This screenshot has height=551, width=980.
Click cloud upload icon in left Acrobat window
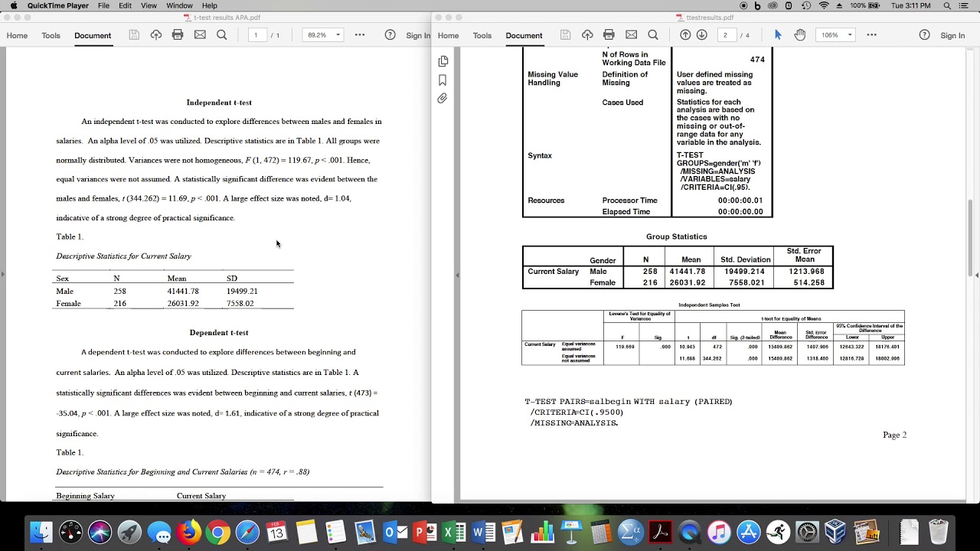click(x=156, y=35)
